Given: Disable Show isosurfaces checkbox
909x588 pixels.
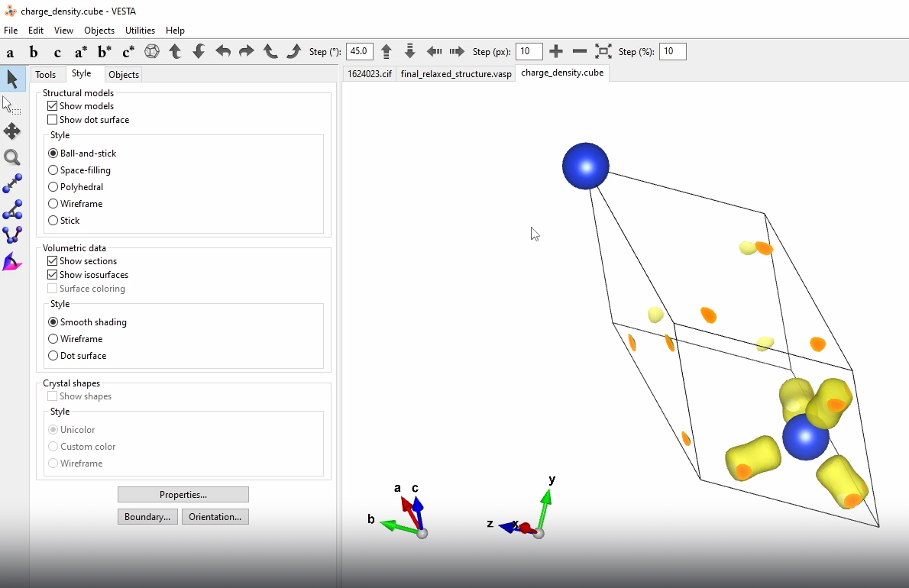Looking at the screenshot, I should tap(53, 275).
